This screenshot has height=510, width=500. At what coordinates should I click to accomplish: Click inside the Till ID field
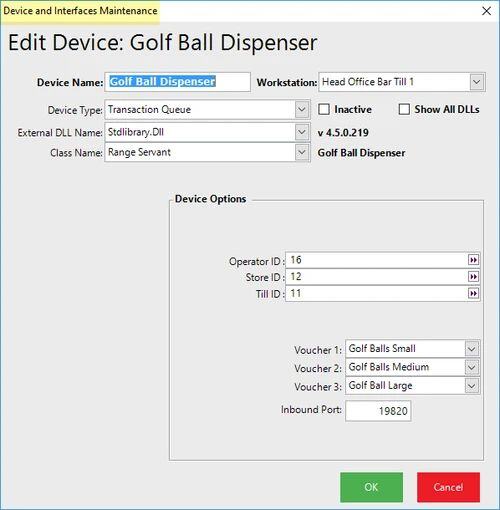(377, 293)
